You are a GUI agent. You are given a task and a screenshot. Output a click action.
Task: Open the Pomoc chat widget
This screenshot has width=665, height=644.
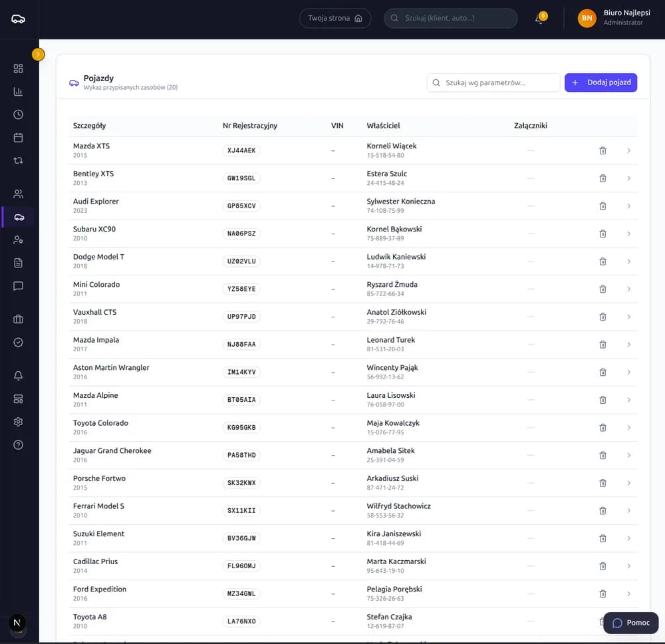pyautogui.click(x=630, y=623)
